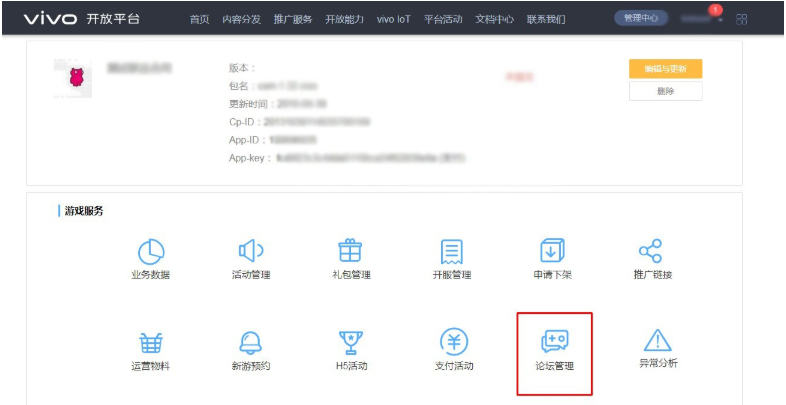Viewport: 786px width, 405px height.
Task: Open the 活动管理 megaphone icon
Action: coord(251,251)
